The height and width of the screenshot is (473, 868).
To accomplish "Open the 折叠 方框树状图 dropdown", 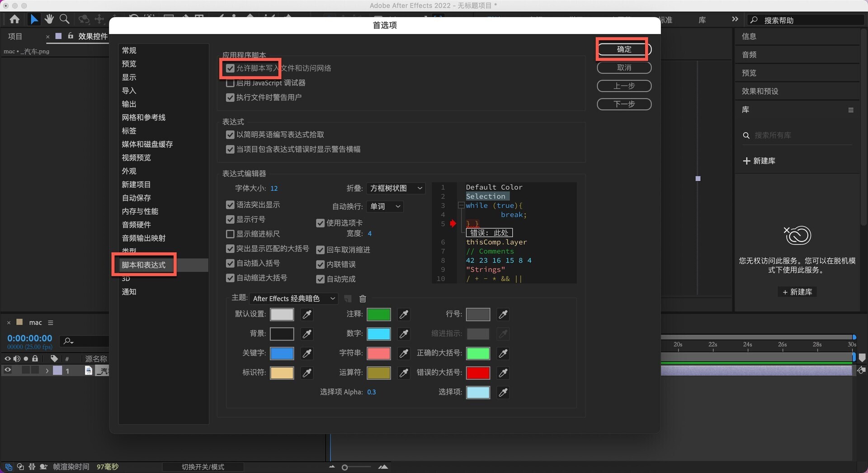I will click(396, 188).
